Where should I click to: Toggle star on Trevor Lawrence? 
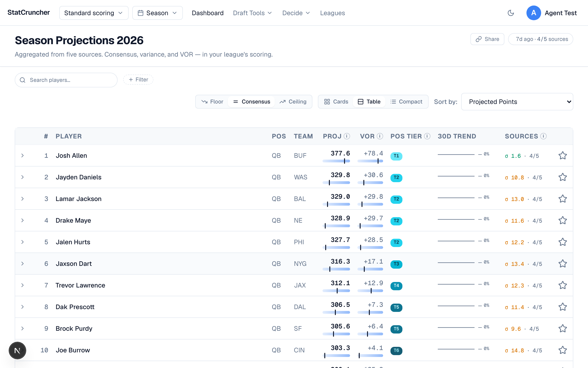[x=563, y=285]
